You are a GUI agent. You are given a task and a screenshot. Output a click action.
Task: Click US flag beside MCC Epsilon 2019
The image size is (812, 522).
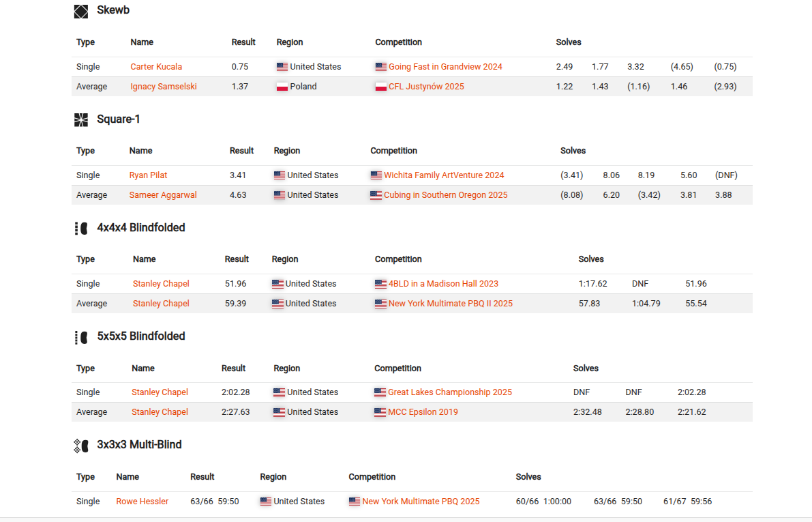coord(380,412)
